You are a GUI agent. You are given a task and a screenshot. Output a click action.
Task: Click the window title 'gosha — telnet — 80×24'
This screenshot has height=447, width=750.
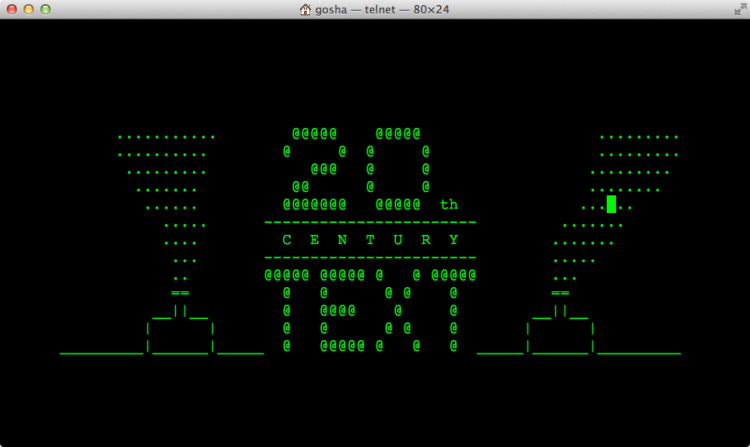[x=382, y=9]
